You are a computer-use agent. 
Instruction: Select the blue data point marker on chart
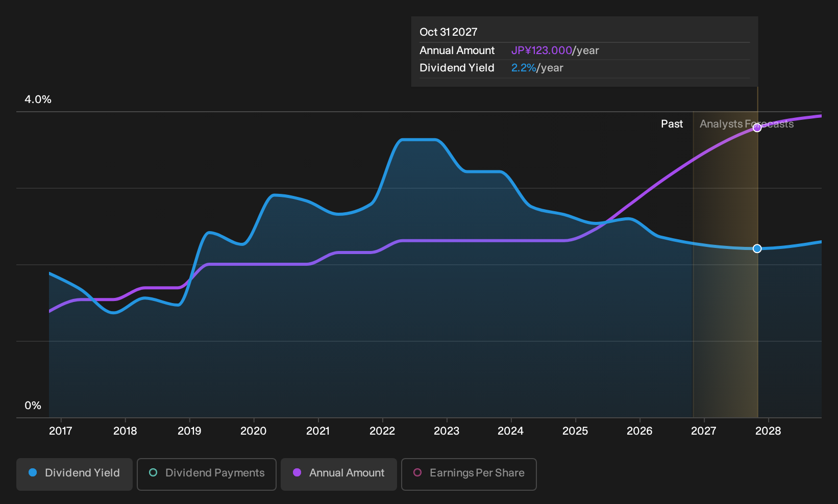[757, 248]
